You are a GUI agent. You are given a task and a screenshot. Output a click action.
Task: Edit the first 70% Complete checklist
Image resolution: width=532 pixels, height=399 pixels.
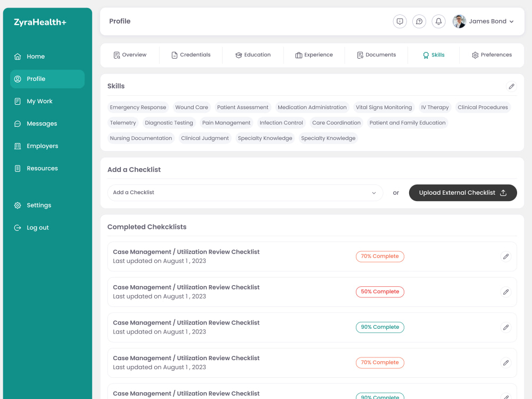click(505, 256)
